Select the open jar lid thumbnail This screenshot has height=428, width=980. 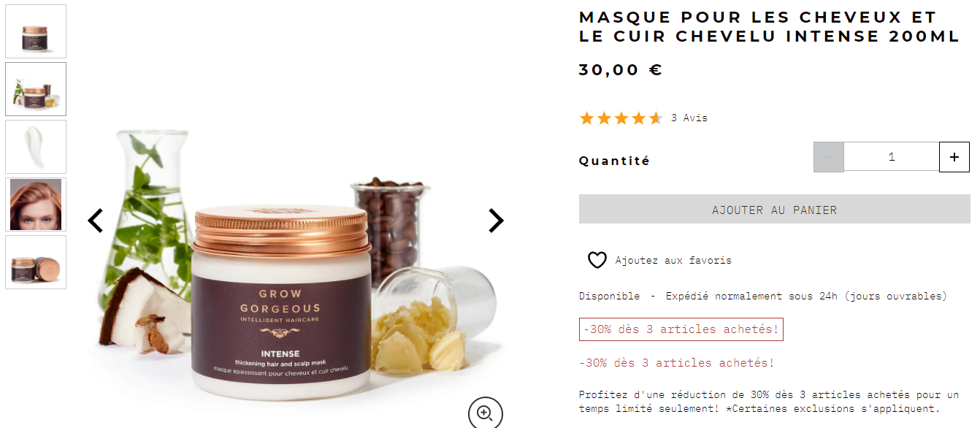[36, 262]
